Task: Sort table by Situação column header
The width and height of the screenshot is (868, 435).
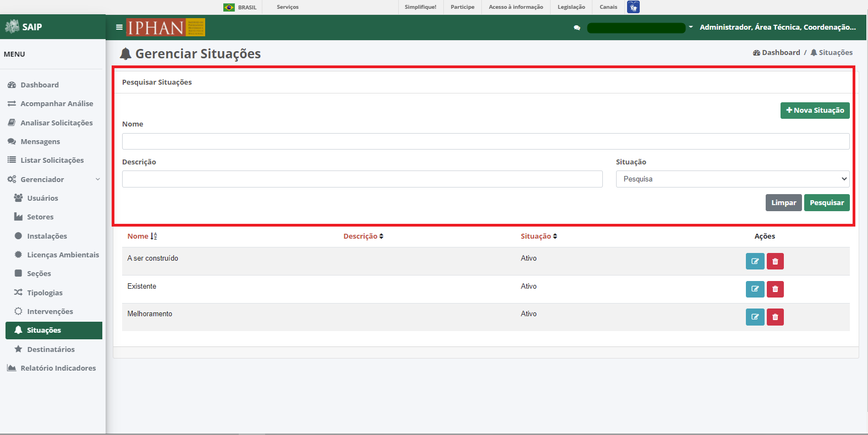Action: [539, 236]
